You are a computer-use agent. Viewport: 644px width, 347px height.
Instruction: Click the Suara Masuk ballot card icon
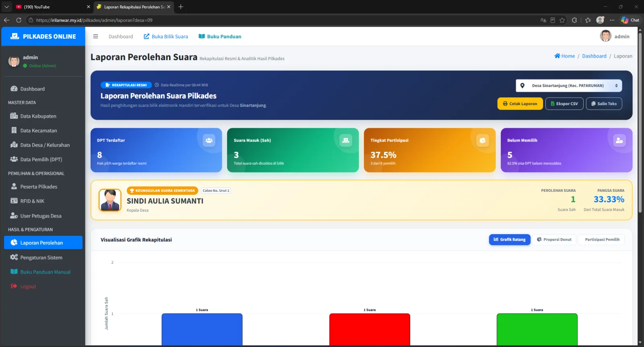coord(346,140)
